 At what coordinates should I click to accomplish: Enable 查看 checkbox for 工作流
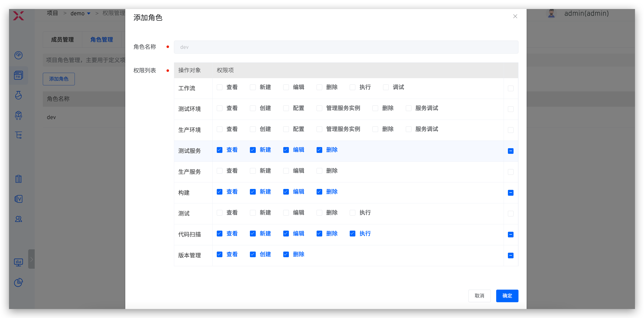tap(219, 87)
